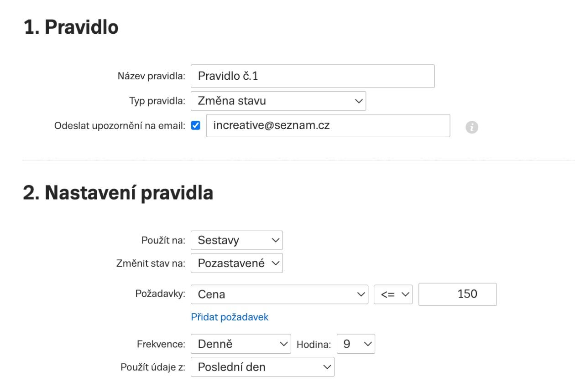Viewport: 575px width, 392px height.
Task: Click the Požadavky field label
Action: (160, 294)
